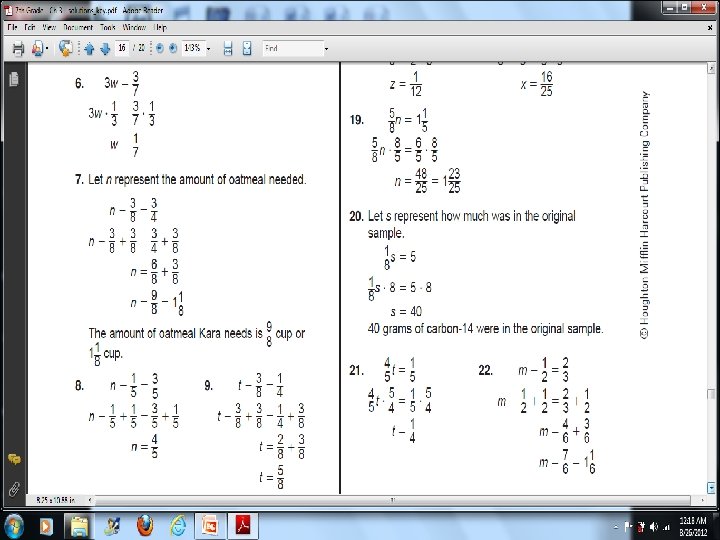Click the answer 's = 40'

[x=406, y=312]
